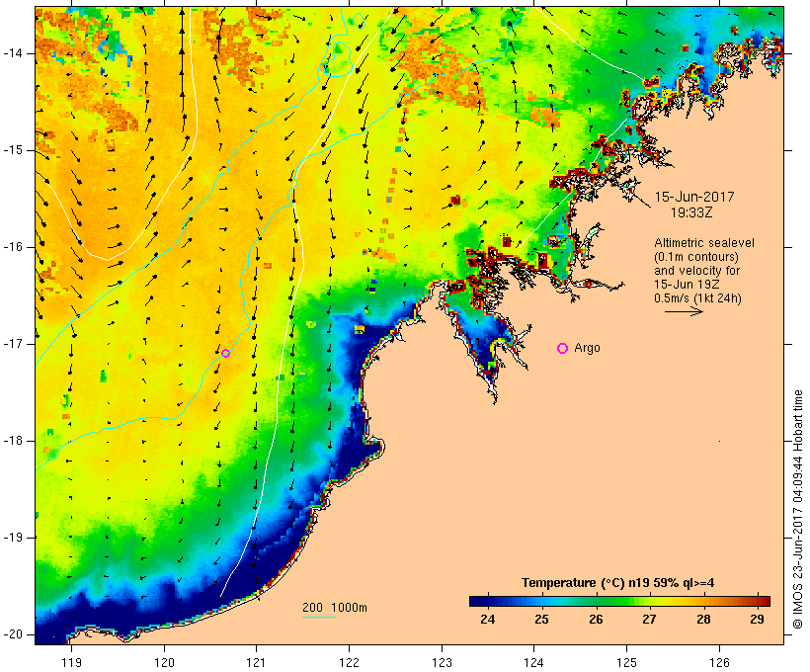This screenshot has height=672, width=810.
Task: Click the latitude axis label '-19'
Action: pyautogui.click(x=13, y=538)
